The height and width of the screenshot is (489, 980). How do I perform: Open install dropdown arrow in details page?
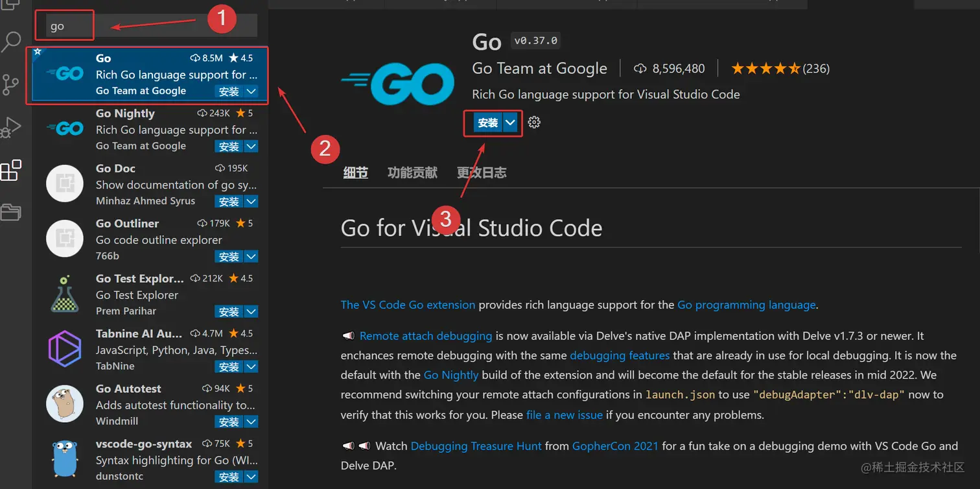511,123
